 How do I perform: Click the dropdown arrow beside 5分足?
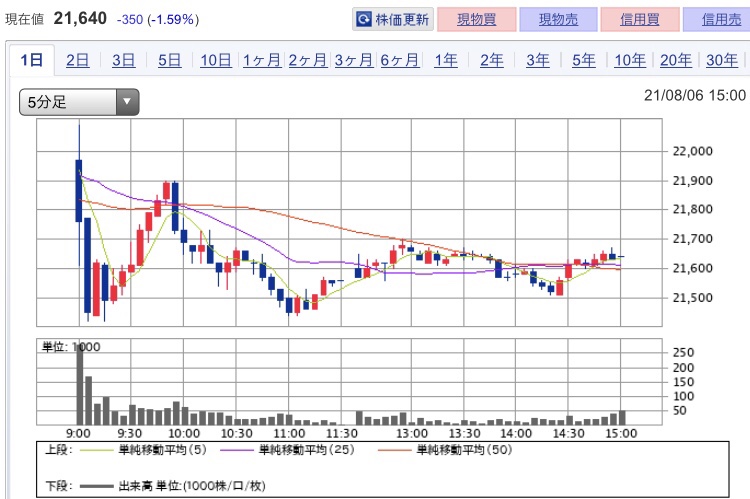click(127, 102)
